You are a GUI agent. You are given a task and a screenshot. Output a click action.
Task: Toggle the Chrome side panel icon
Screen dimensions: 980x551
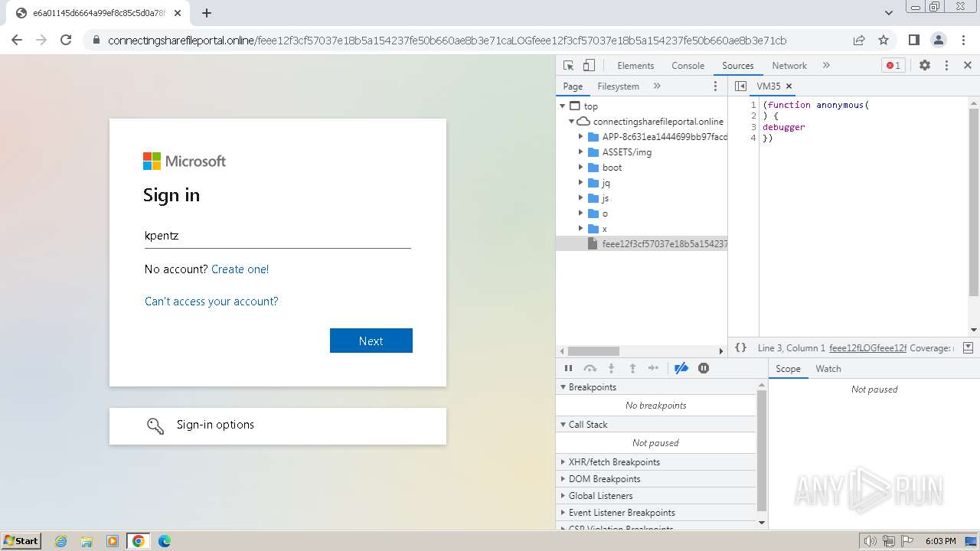tap(914, 40)
